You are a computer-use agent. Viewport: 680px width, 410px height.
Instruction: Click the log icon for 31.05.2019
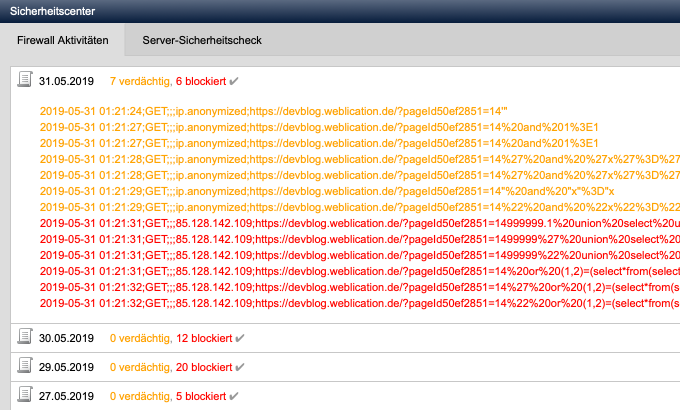point(25,79)
